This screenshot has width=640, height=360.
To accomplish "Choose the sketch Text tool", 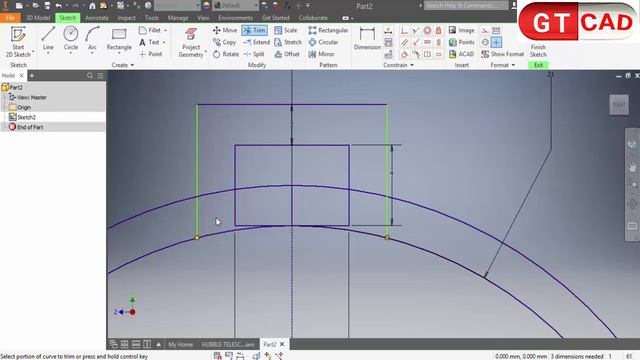I will [x=149, y=42].
